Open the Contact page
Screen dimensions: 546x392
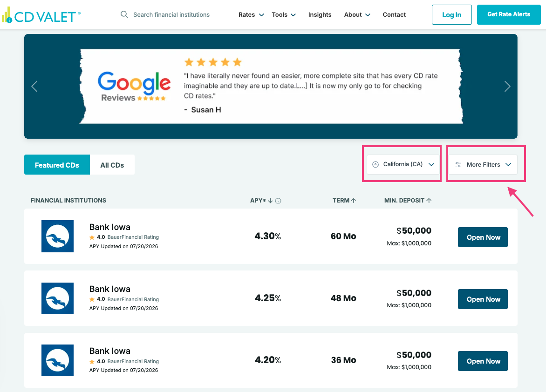(x=394, y=14)
